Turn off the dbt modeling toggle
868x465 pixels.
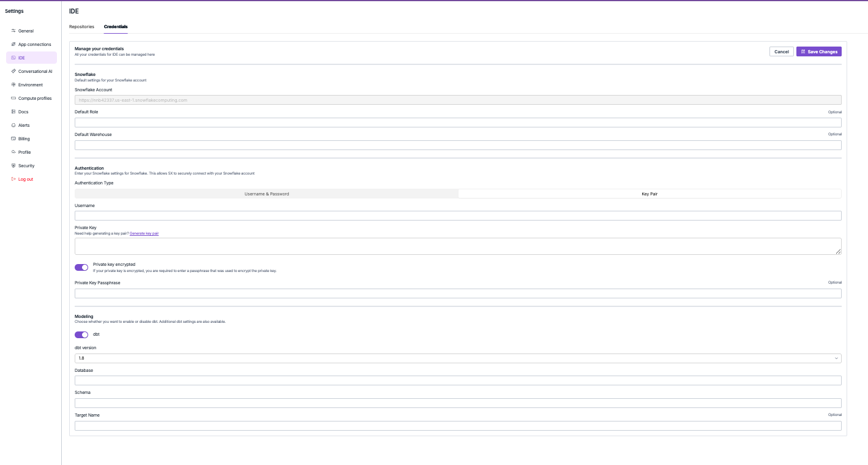81,335
